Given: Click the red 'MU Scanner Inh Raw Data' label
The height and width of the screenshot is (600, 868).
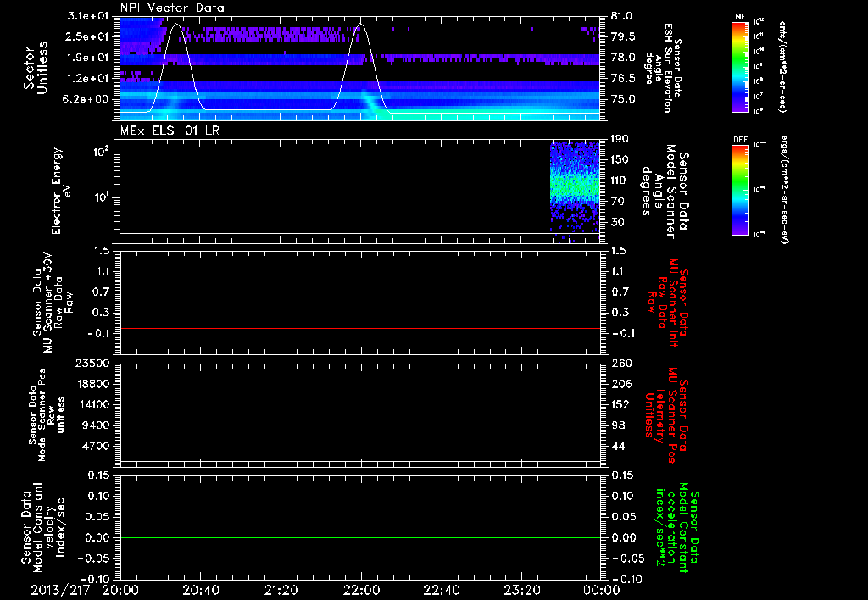Looking at the screenshot, I should [x=668, y=303].
